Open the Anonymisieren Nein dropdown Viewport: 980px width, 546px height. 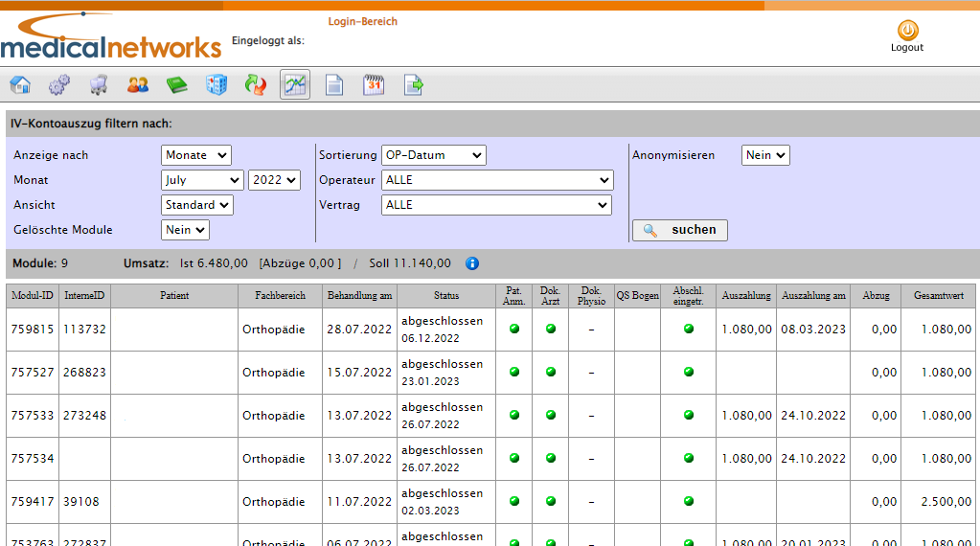click(x=765, y=155)
